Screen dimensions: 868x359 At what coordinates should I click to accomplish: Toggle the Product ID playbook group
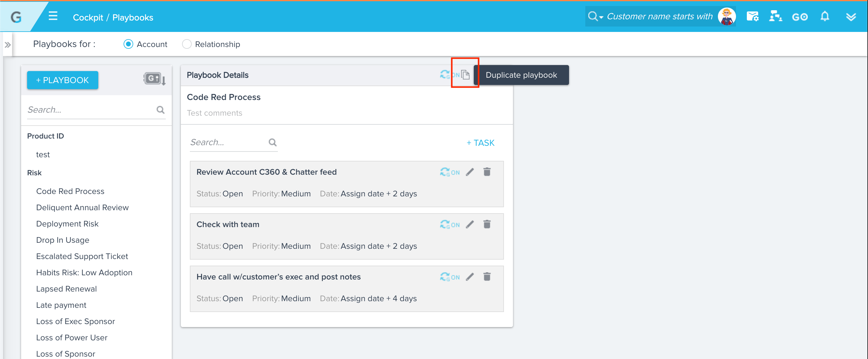[x=46, y=136]
